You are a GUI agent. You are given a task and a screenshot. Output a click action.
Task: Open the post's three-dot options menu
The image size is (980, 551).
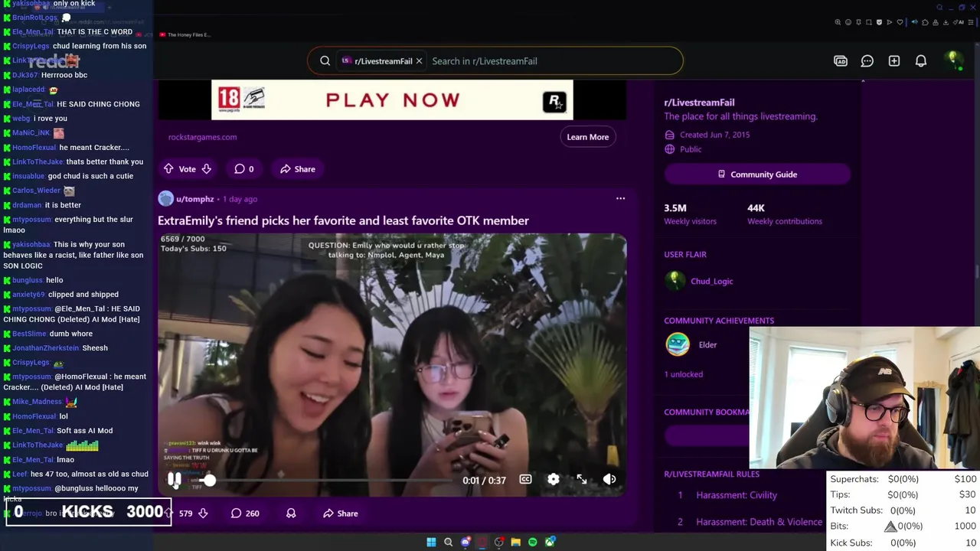coord(620,199)
